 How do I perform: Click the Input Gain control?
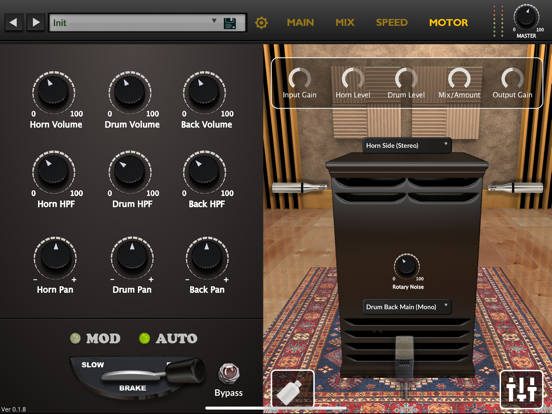point(300,79)
